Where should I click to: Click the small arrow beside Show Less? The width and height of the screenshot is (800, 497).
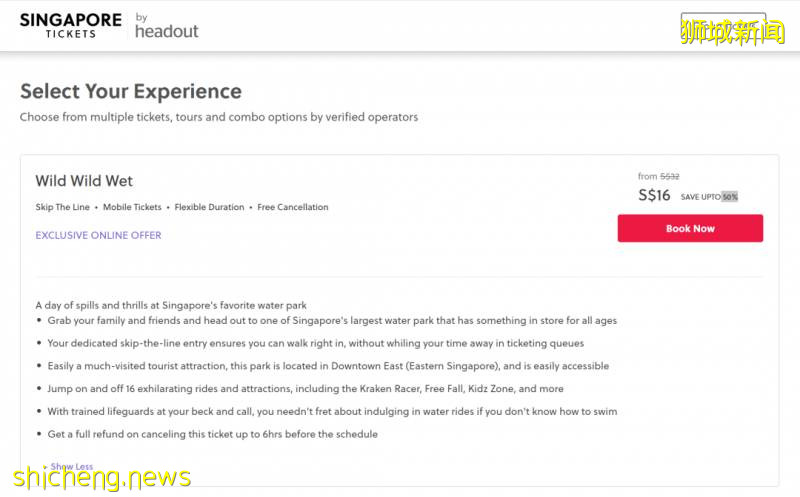point(45,467)
